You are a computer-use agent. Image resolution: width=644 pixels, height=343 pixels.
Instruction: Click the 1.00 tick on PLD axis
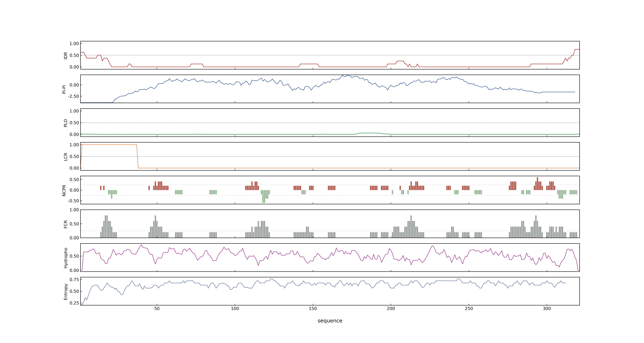click(x=74, y=111)
